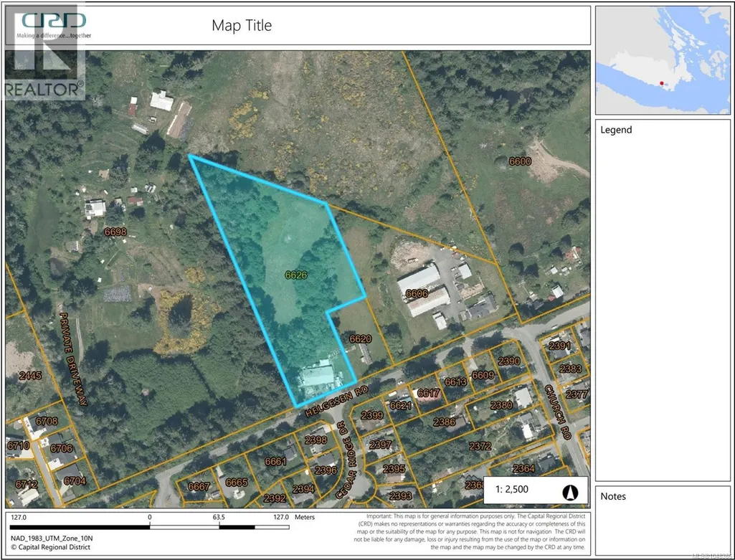Click the Notes panel heading
Image resolution: width=735 pixels, height=560 pixels.
point(613,496)
